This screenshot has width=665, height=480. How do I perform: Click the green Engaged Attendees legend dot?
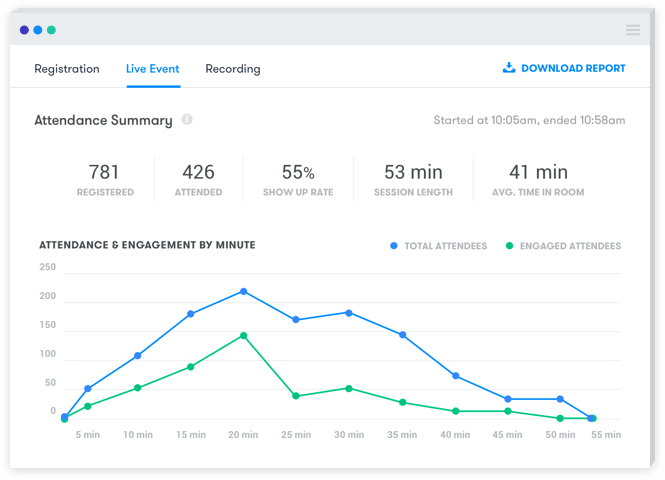pos(510,246)
